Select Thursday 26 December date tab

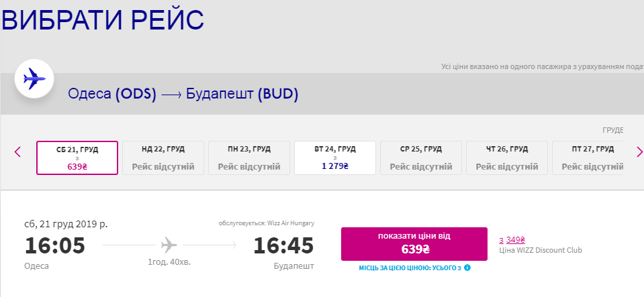(507, 158)
